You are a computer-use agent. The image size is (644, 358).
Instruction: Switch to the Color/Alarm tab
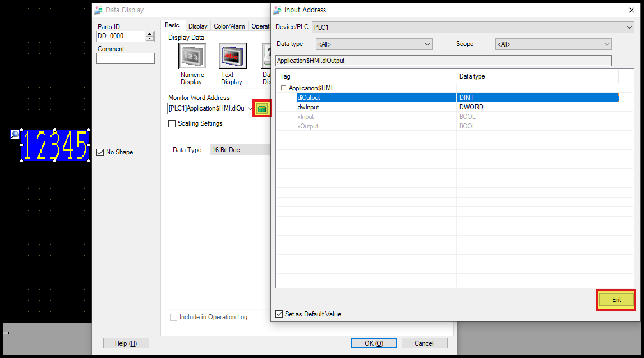coord(229,26)
